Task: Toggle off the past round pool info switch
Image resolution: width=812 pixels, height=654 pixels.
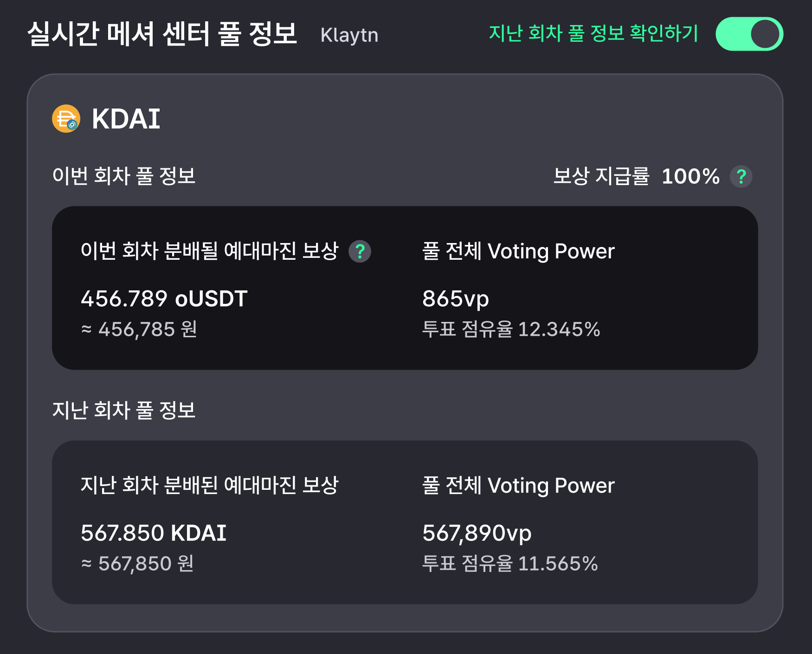Action: (x=749, y=34)
